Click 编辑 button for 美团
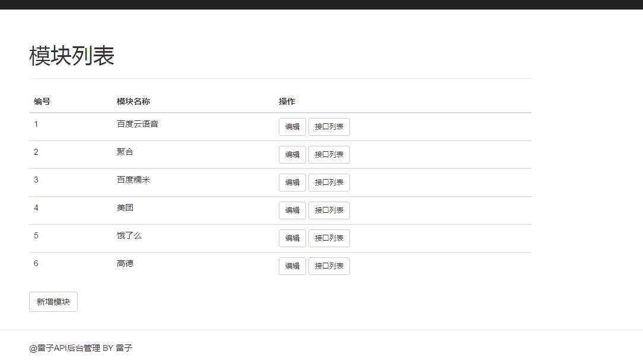 [292, 210]
